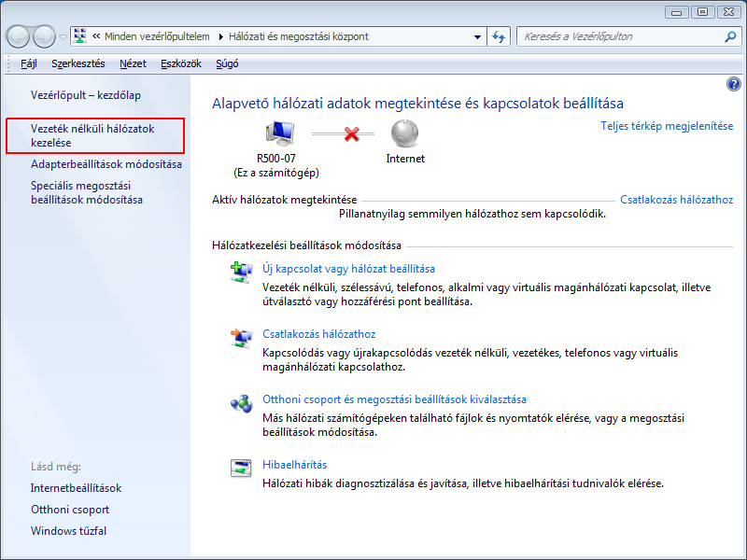Focus the Keresés a Vezérlőpulton search field
The width and height of the screenshot is (747, 560).
[x=616, y=36]
